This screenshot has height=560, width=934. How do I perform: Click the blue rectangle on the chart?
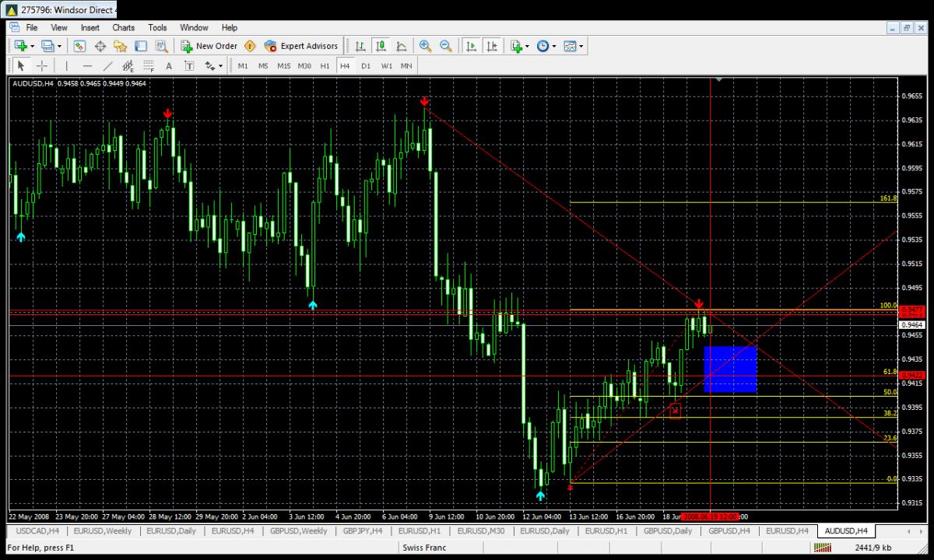pyautogui.click(x=730, y=369)
